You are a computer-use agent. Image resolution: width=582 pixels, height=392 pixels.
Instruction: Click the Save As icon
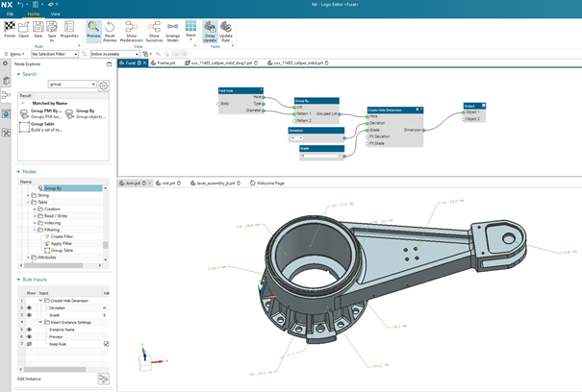click(x=53, y=28)
